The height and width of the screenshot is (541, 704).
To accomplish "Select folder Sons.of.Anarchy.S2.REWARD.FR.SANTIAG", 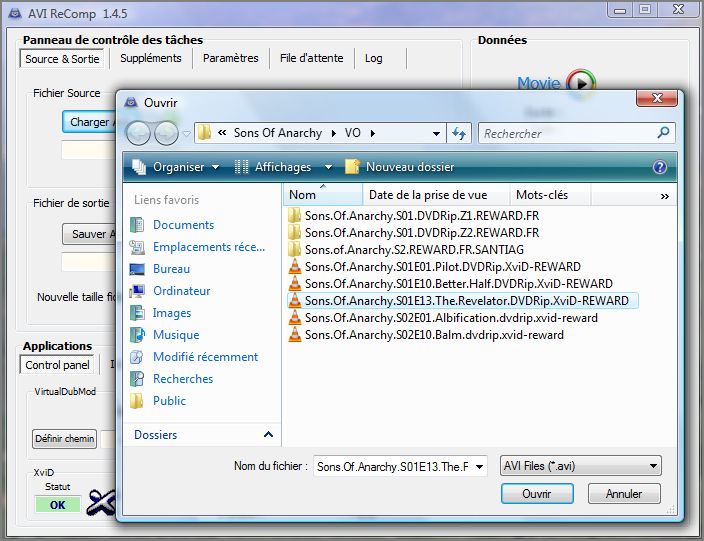I will point(414,250).
